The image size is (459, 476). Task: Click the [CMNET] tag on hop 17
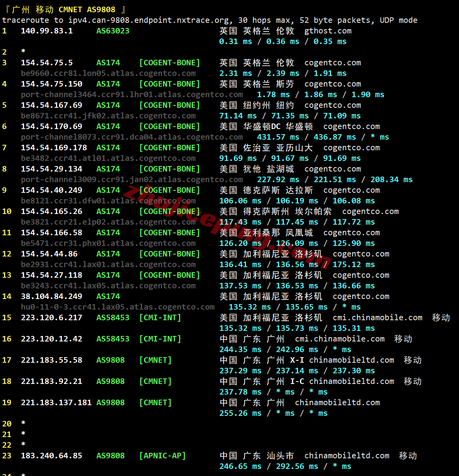tap(155, 360)
